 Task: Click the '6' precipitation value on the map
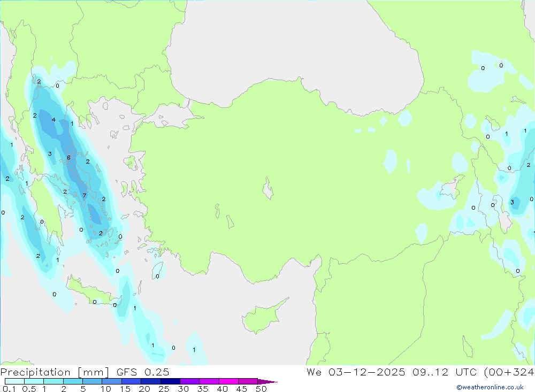(x=68, y=158)
